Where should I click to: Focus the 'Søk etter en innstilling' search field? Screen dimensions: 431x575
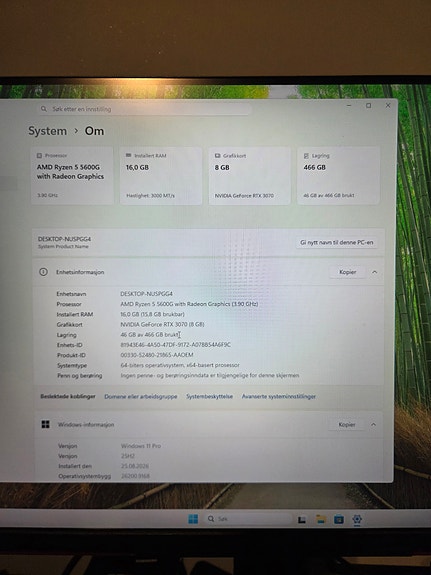point(144,109)
